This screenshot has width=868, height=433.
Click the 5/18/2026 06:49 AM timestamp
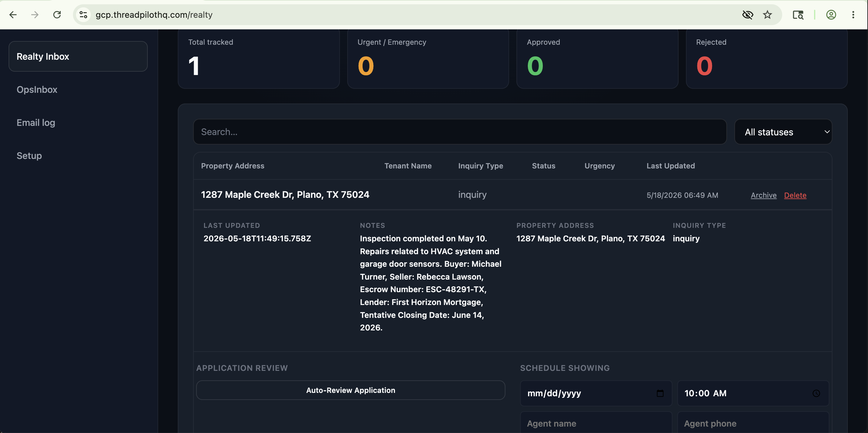click(x=682, y=195)
